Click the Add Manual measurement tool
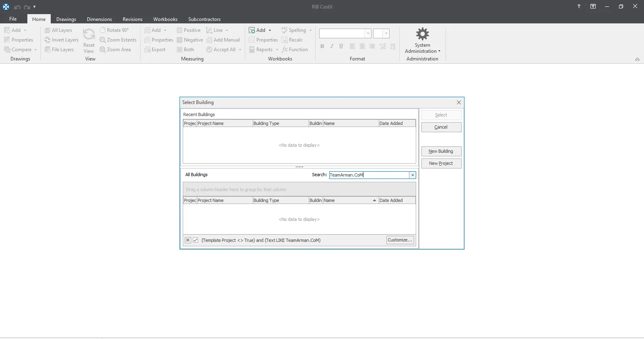This screenshot has height=339, width=644. [223, 40]
